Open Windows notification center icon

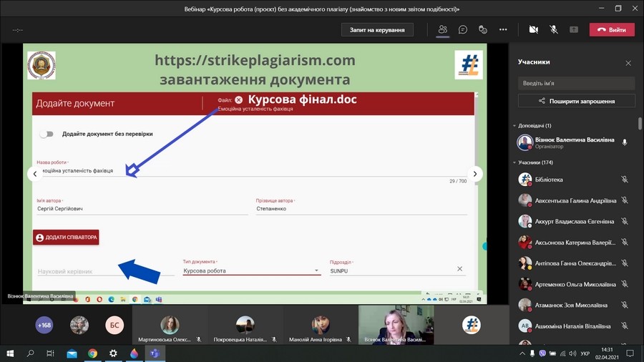click(630, 353)
